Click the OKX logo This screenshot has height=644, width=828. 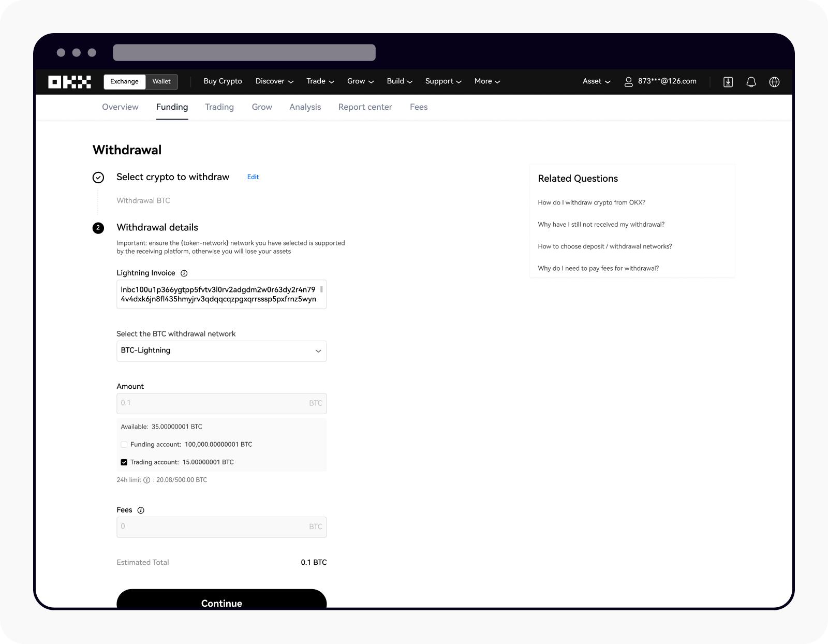coord(70,82)
